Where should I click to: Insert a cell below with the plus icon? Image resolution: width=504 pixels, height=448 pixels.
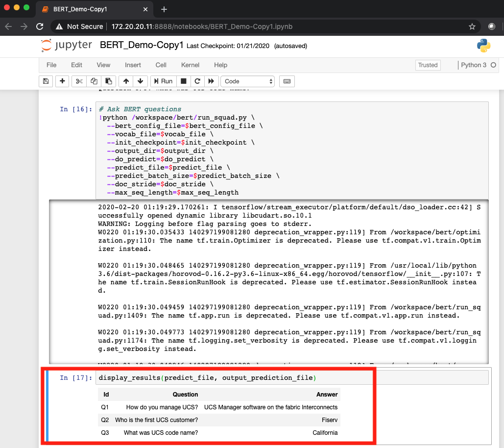tap(62, 81)
